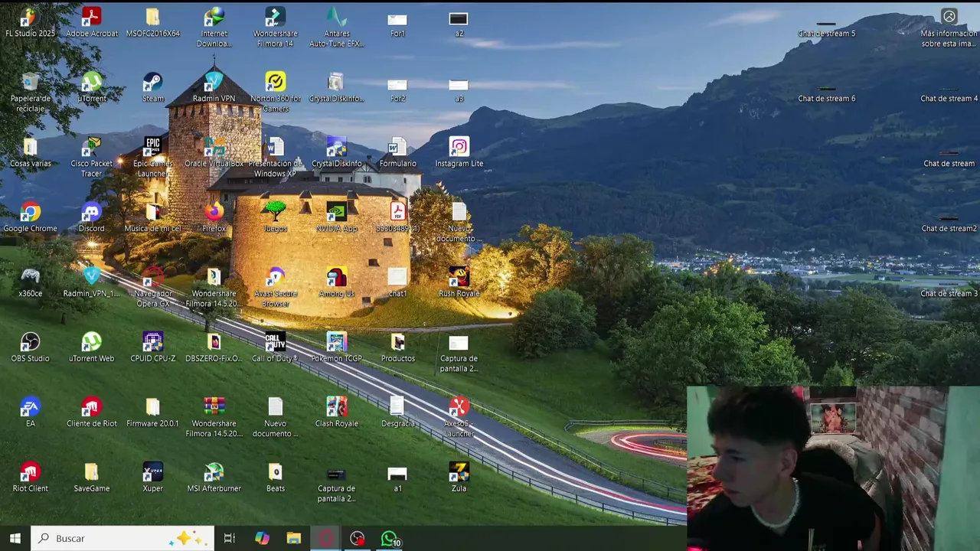
Task: Open Navegador Opera GX shortcut
Action: pos(152,277)
